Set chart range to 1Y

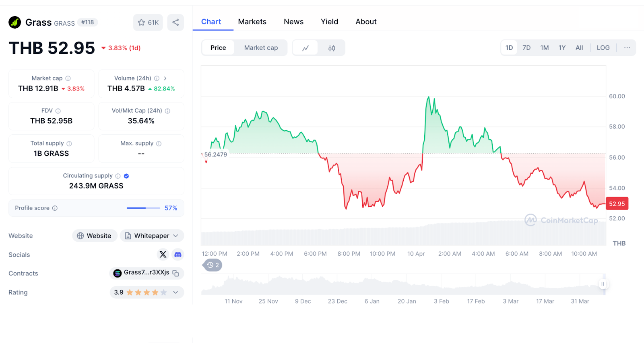tap(562, 48)
